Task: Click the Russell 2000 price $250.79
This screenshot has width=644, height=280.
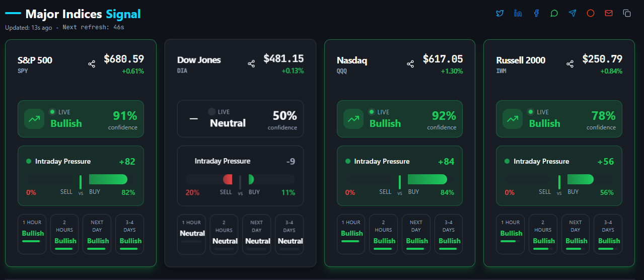Action: pos(602,59)
